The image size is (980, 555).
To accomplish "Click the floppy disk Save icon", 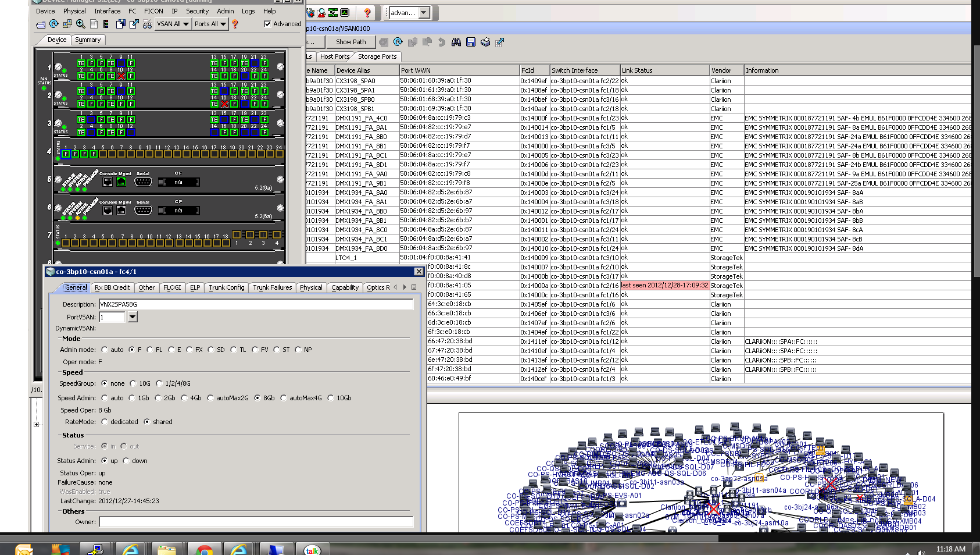I will 471,42.
